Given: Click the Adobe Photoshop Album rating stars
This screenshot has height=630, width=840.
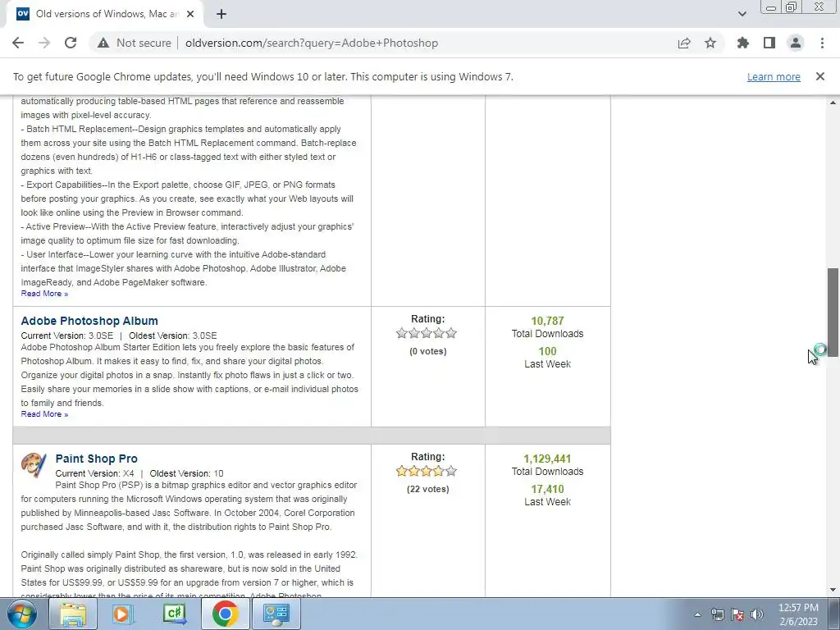Looking at the screenshot, I should [427, 333].
